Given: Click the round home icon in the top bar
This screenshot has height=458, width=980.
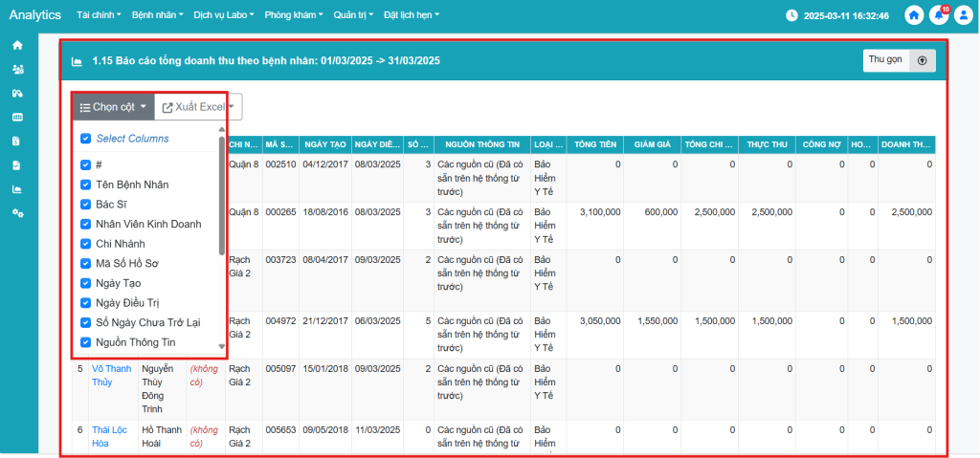Looking at the screenshot, I should (x=915, y=15).
